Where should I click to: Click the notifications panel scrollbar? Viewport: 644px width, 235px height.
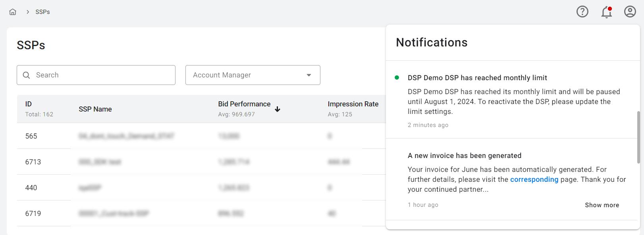coord(638,137)
